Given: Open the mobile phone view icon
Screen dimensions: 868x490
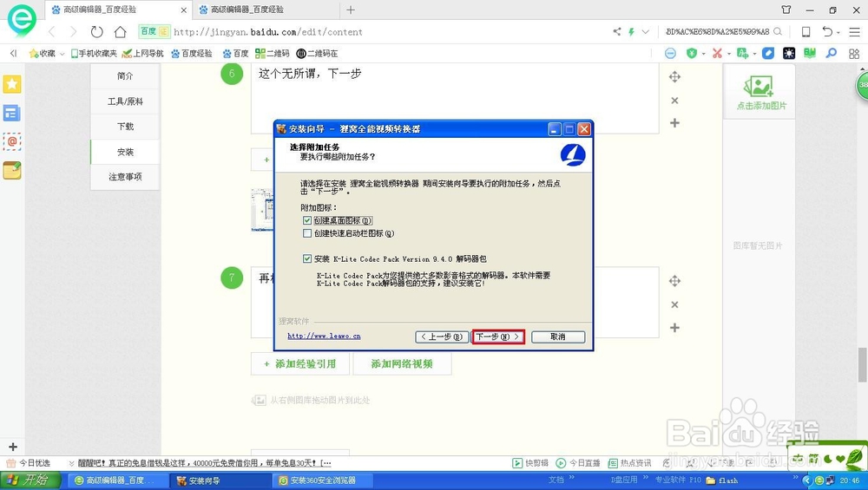Looking at the screenshot, I should coord(806,31).
